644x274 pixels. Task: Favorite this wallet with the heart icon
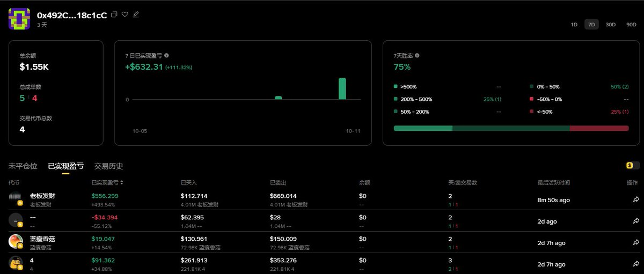click(x=125, y=14)
